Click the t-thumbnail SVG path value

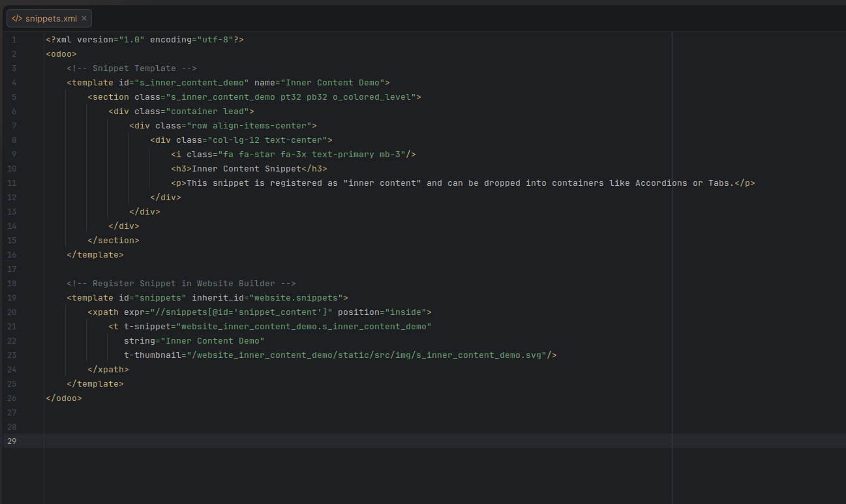tap(367, 355)
